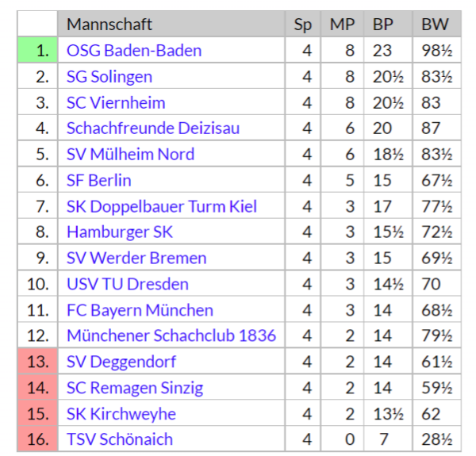The image size is (476, 456).
Task: Open Schachfreunde Deizisau team page
Action: pyautogui.click(x=153, y=128)
